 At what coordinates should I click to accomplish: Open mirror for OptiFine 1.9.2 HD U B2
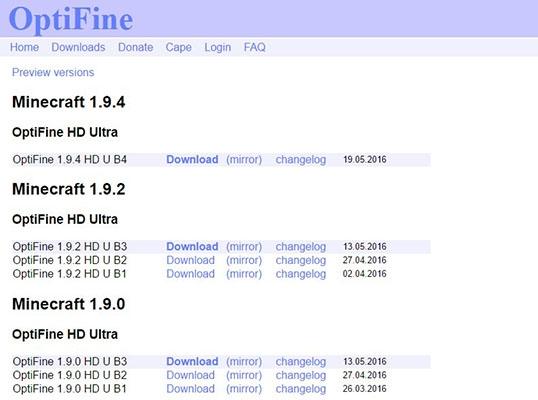(244, 260)
